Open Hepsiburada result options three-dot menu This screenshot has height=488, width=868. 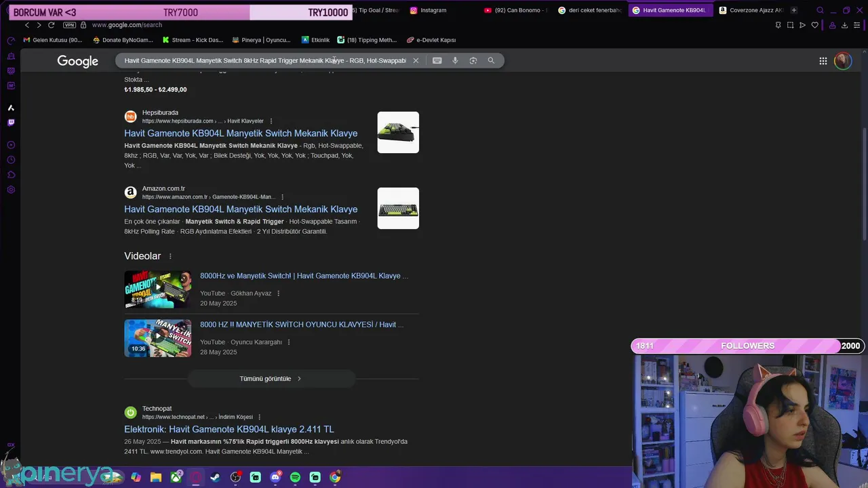tap(271, 121)
